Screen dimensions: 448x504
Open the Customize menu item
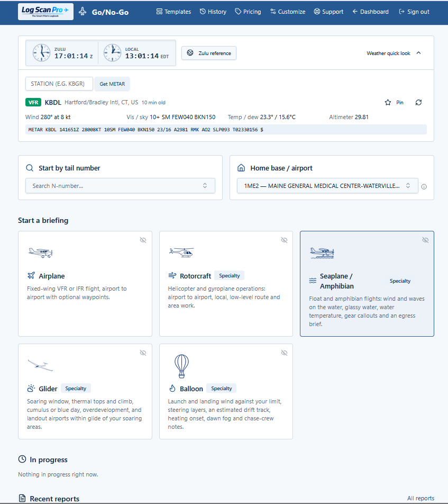288,12
